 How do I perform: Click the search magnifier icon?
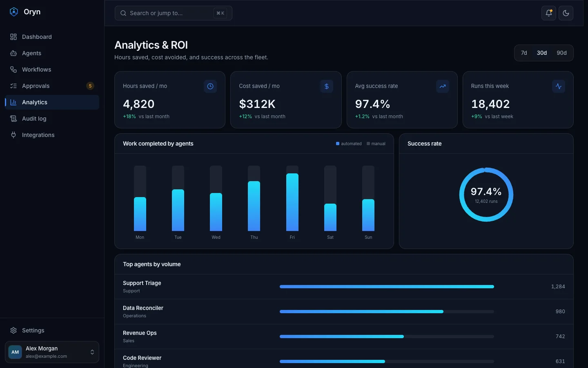pyautogui.click(x=123, y=13)
